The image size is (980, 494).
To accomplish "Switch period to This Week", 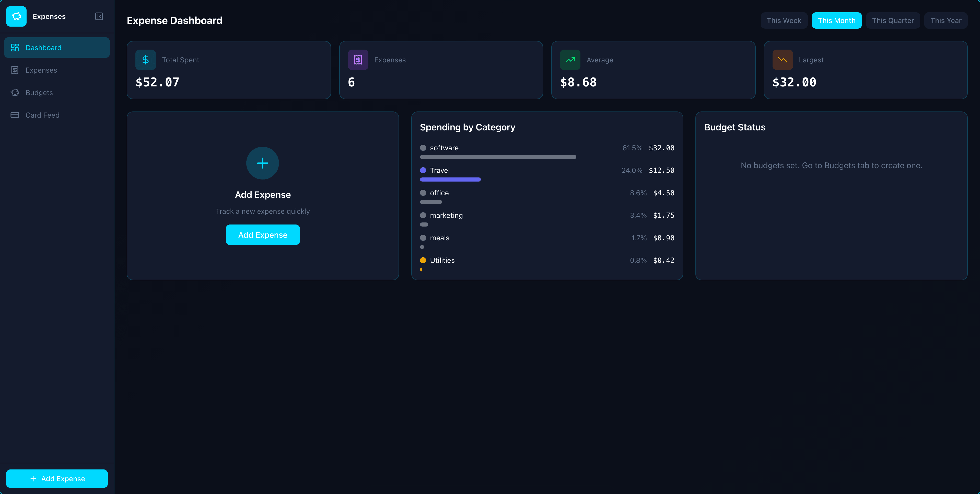I will click(784, 20).
